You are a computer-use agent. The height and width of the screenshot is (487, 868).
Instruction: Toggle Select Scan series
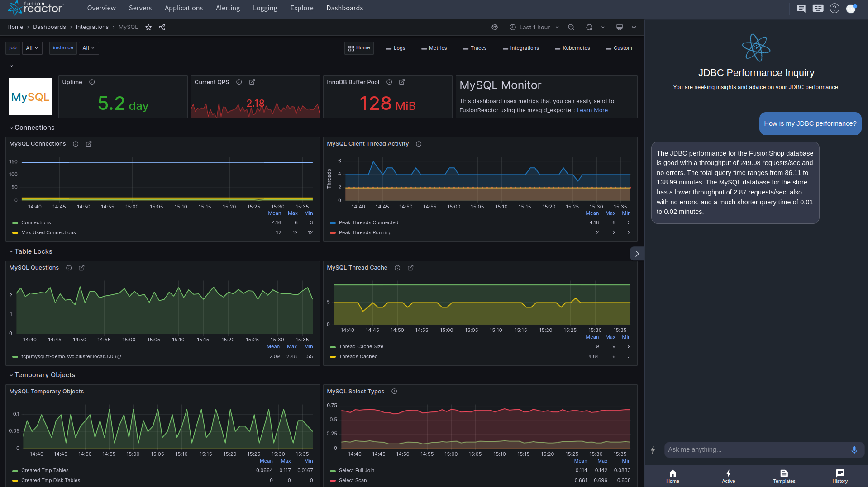[x=353, y=480]
